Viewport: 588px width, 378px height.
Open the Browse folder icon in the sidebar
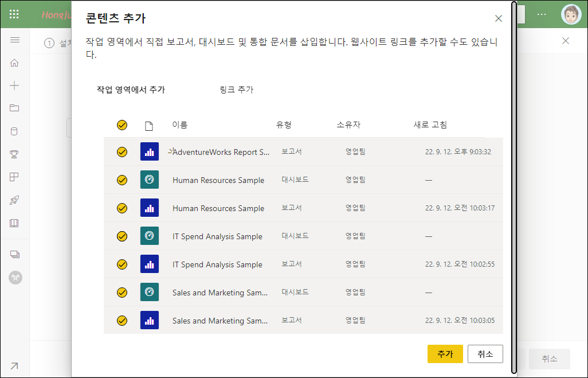tap(14, 108)
